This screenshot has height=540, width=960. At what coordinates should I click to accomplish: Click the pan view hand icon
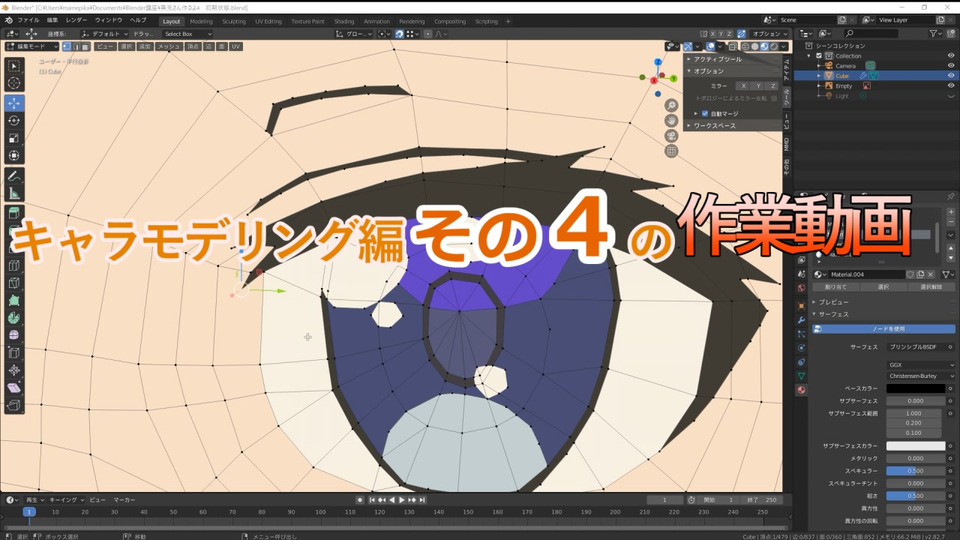coord(671,121)
